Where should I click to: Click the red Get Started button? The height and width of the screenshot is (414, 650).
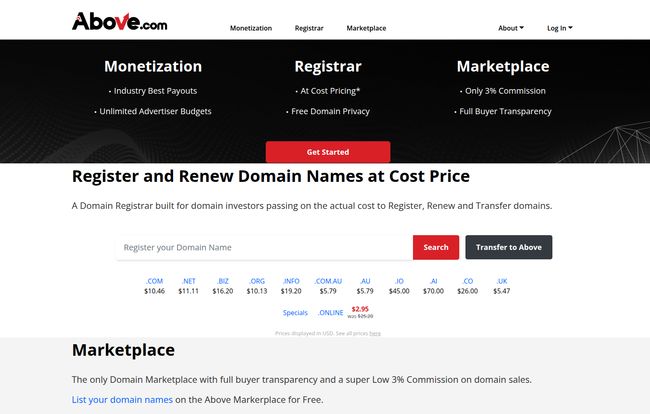[x=328, y=152]
